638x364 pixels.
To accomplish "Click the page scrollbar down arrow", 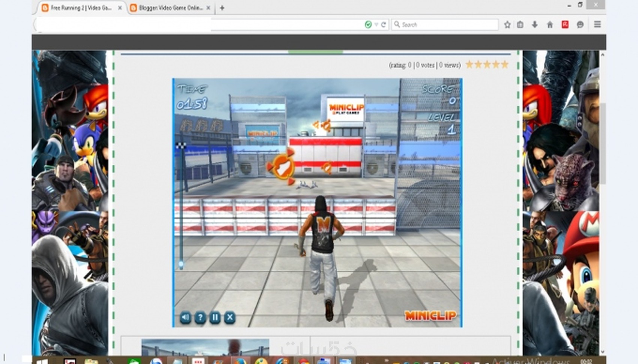I will pyautogui.click(x=603, y=352).
